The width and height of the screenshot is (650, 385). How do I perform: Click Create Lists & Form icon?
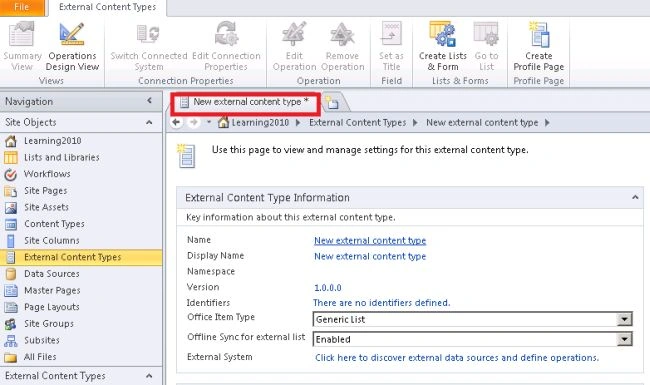442,34
